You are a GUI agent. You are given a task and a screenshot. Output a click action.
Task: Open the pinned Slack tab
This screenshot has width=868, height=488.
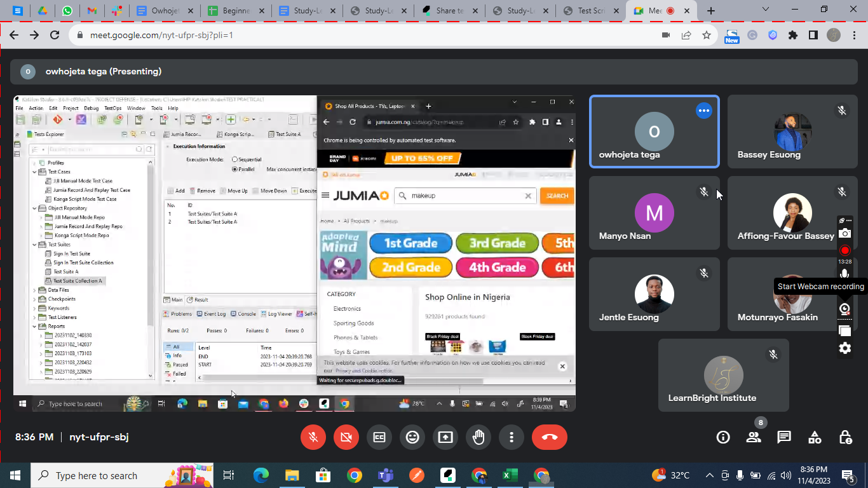pyautogui.click(x=117, y=11)
